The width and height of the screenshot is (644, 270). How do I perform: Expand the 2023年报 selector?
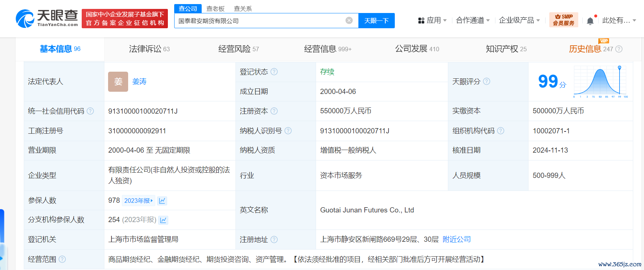(x=139, y=201)
